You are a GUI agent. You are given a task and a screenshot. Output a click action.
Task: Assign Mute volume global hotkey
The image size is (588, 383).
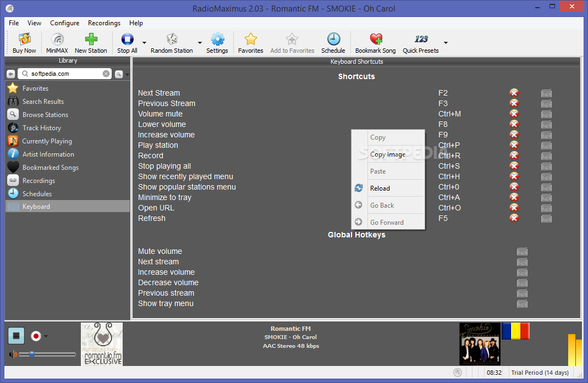(522, 252)
